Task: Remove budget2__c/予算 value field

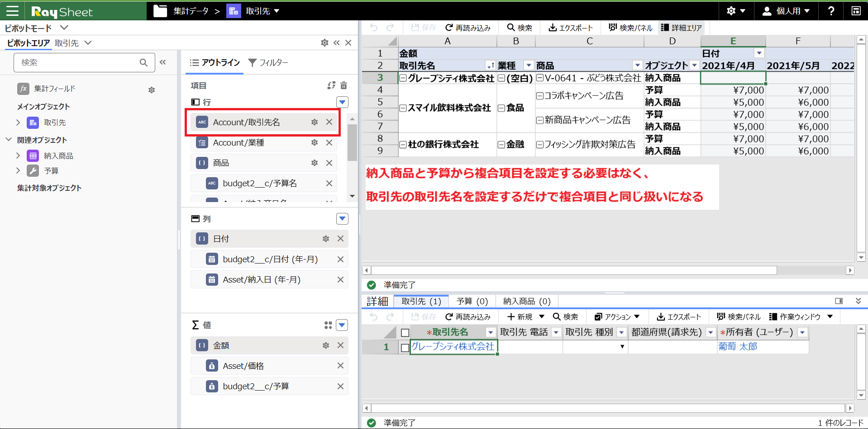Action: tap(340, 386)
